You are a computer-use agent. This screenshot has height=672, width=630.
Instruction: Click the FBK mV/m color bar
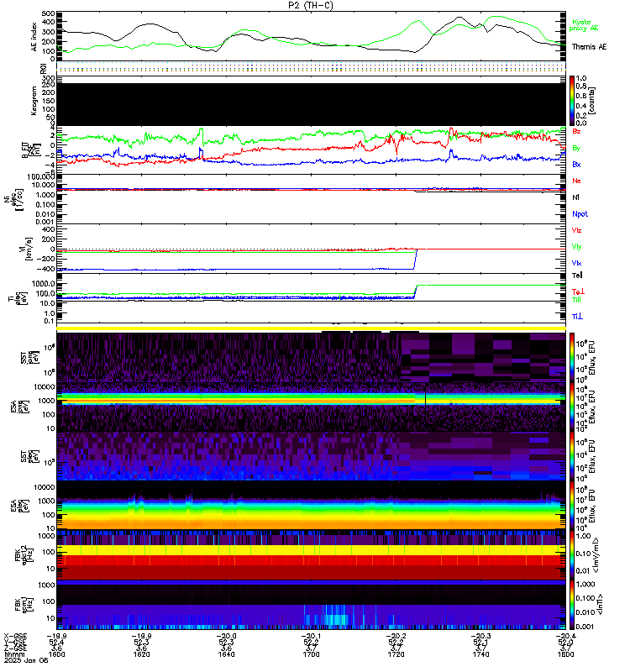coord(572,554)
